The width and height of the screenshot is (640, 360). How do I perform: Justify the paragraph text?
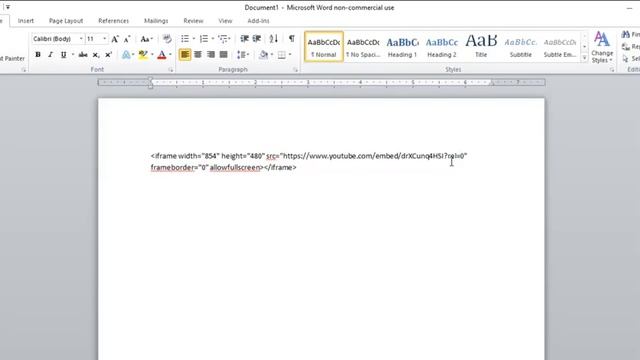(224, 55)
